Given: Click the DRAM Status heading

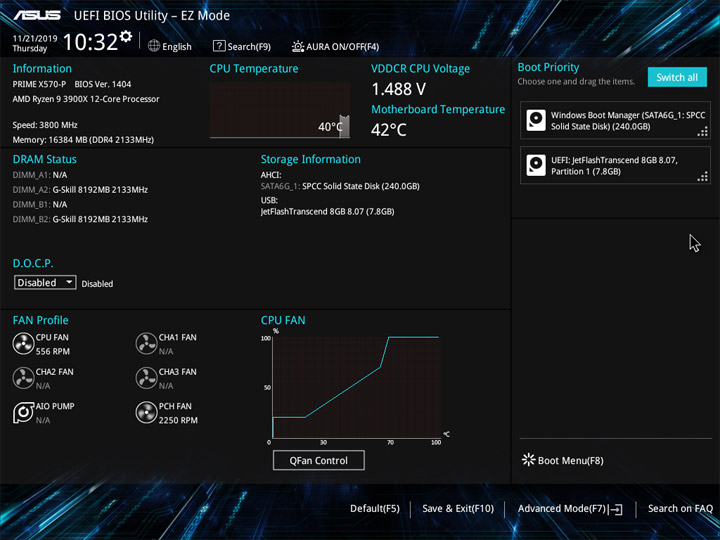Looking at the screenshot, I should 45,159.
